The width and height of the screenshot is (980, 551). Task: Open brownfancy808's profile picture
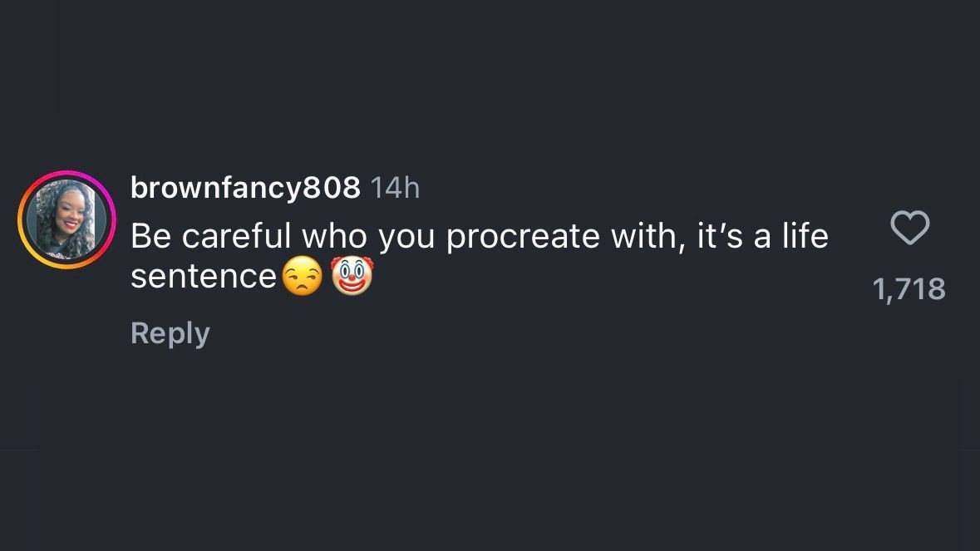point(66,220)
